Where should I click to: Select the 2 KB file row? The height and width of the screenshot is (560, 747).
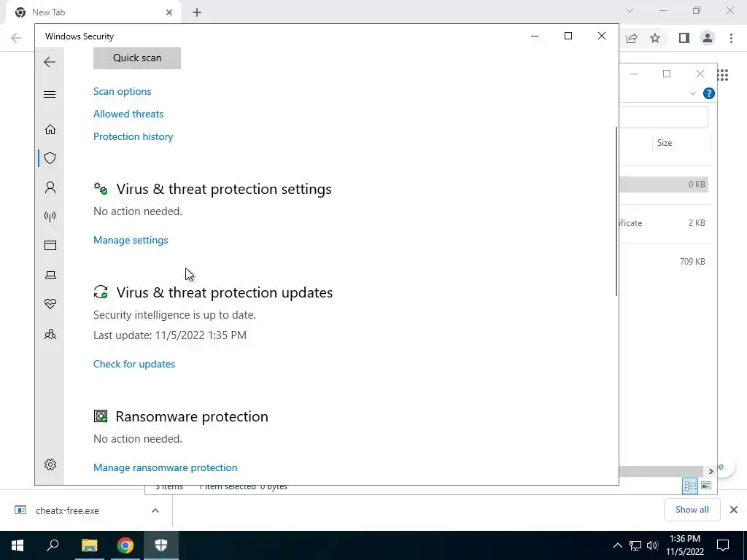point(664,223)
